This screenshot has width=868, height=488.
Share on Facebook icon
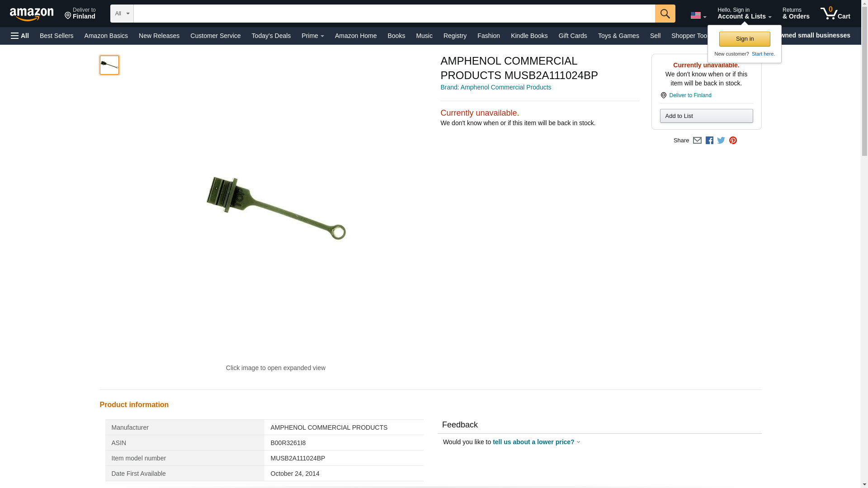709,141
